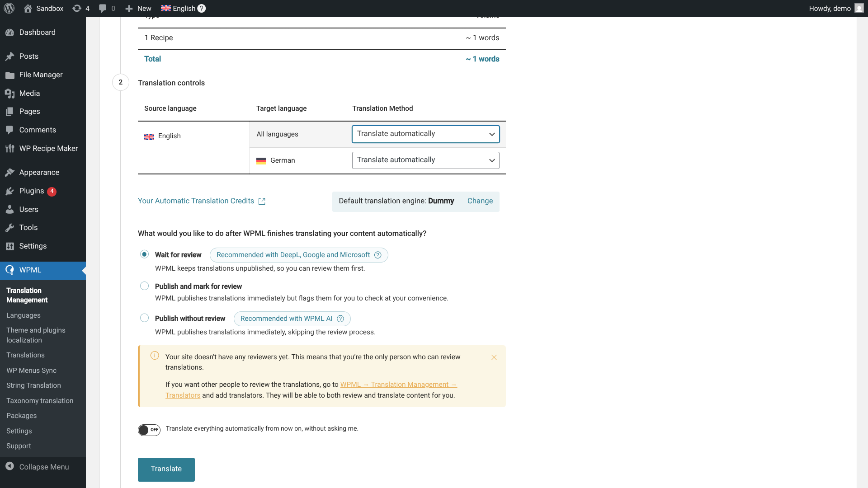Open WPML Support submenu item
Viewport: 868px width, 488px height.
tap(19, 446)
